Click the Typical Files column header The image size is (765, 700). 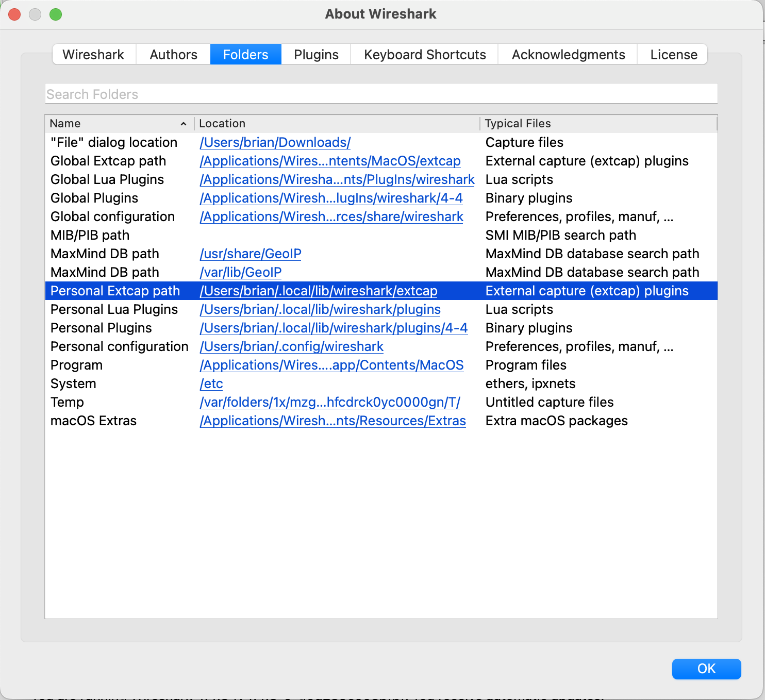click(x=599, y=124)
